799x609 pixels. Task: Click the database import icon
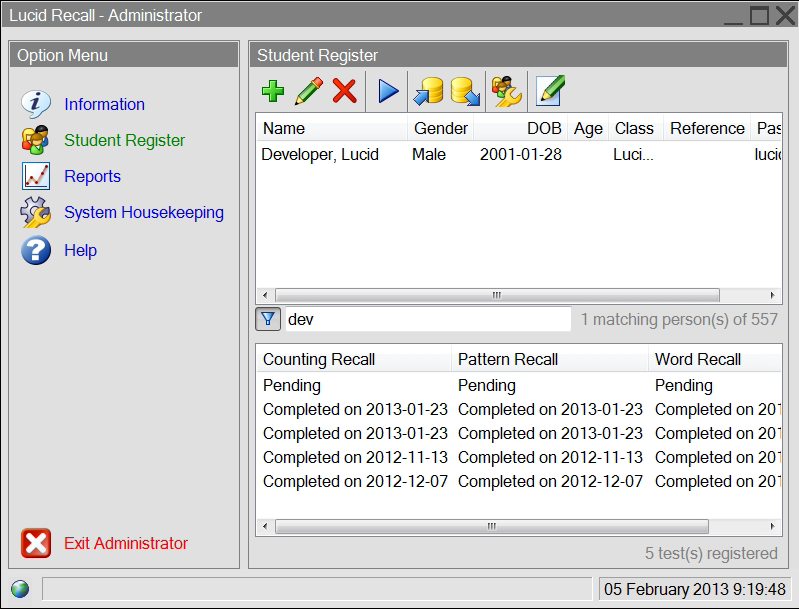click(x=429, y=91)
